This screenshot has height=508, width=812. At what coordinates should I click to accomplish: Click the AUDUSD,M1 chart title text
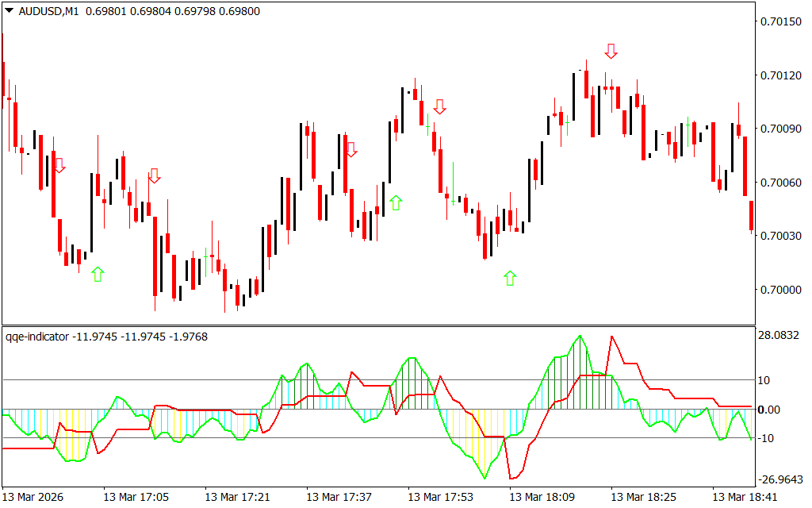click(x=48, y=11)
